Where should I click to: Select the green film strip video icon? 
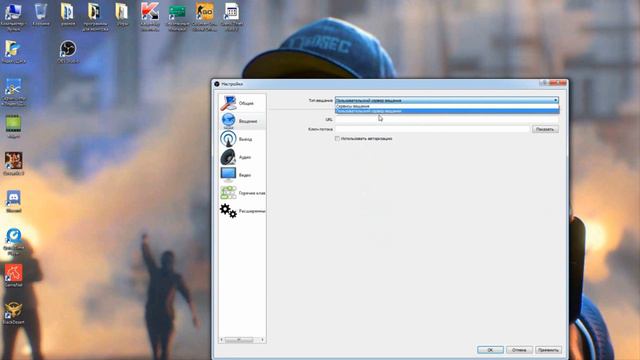tap(13, 126)
